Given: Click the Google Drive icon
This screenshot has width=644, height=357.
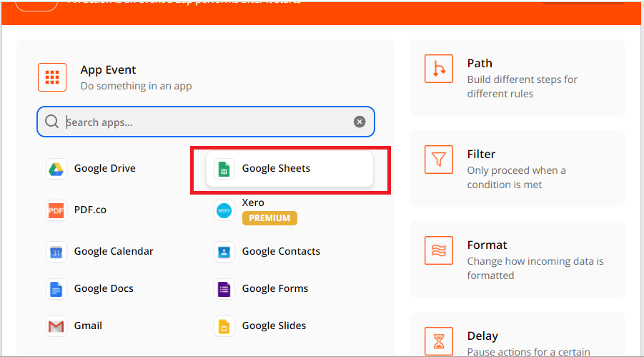Looking at the screenshot, I should (x=56, y=169).
